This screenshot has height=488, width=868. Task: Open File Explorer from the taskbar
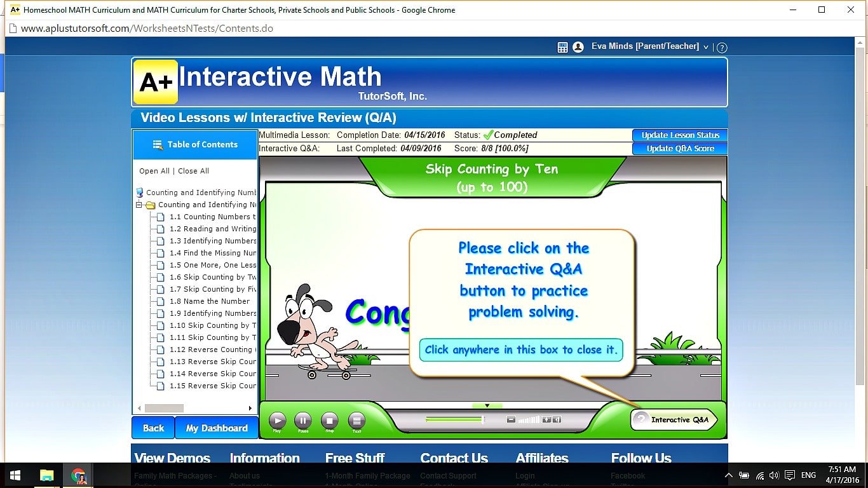tap(46, 475)
